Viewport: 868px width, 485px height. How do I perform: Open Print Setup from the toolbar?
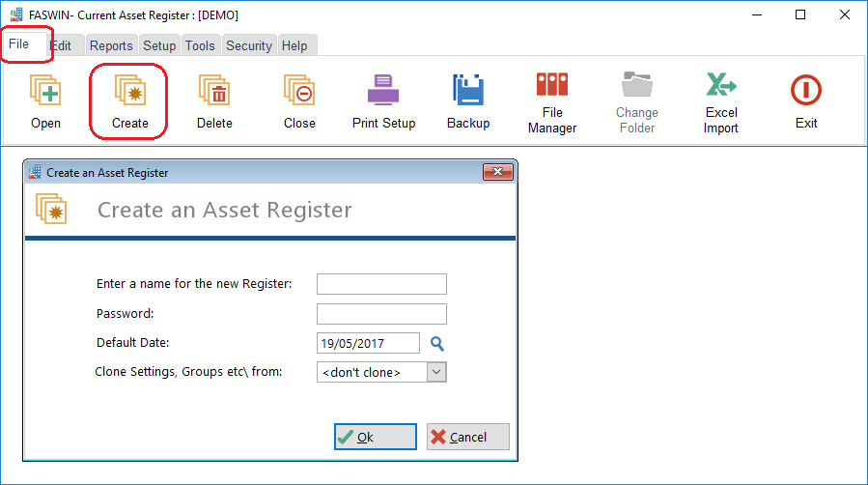pyautogui.click(x=383, y=101)
